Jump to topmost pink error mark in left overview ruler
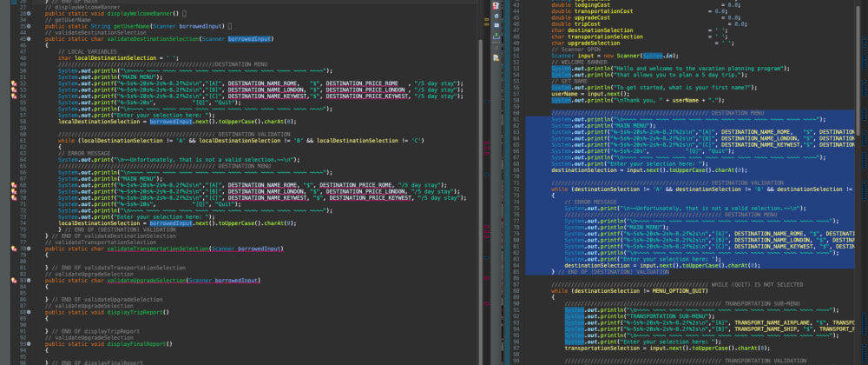This screenshot has height=365, width=868. [x=487, y=143]
